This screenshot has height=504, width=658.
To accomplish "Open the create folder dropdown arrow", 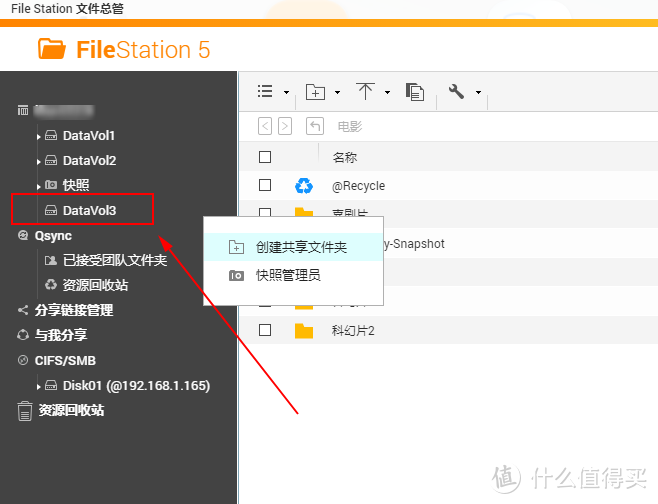I will [337, 92].
